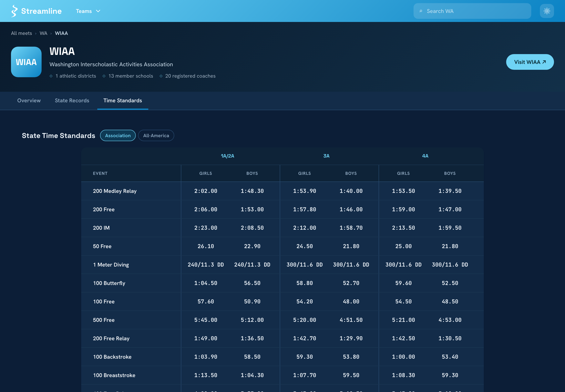Focus the Search WA field
This screenshot has width=565, height=392.
(x=472, y=11)
